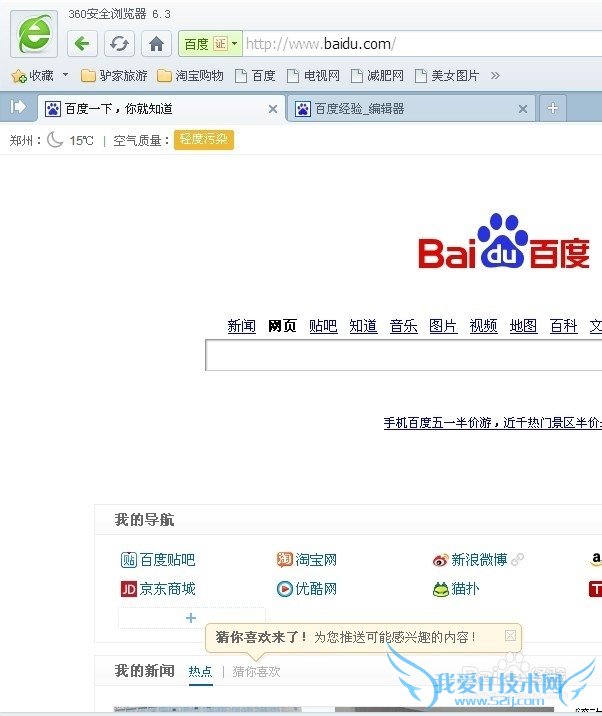Click the 轻度污染 air quality badge
The height and width of the screenshot is (716, 602).
point(204,140)
